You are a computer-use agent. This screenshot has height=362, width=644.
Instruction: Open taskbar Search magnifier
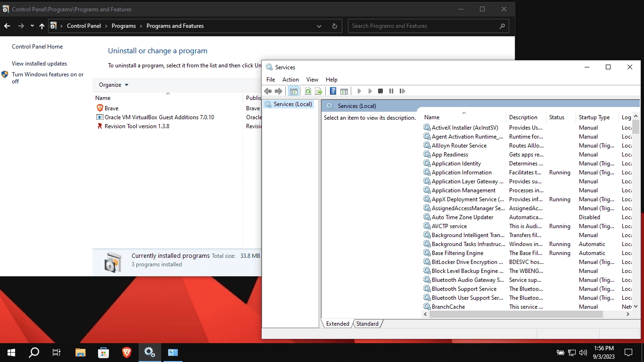(34, 352)
